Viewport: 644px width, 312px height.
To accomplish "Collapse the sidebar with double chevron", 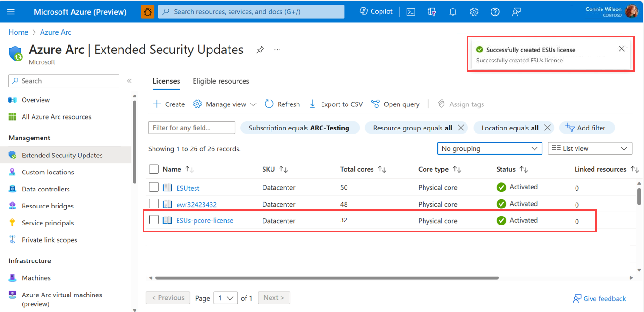I will 129,81.
